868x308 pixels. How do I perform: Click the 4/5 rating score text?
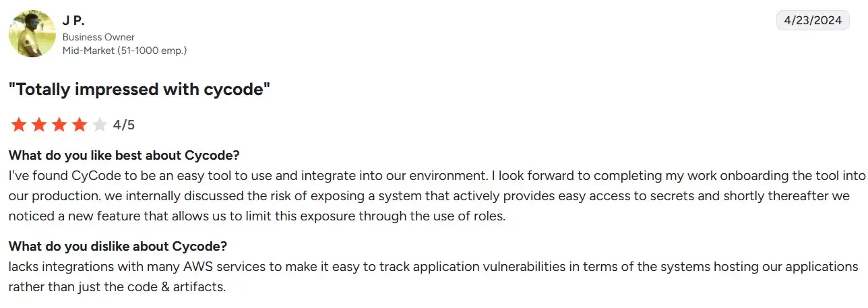(124, 125)
